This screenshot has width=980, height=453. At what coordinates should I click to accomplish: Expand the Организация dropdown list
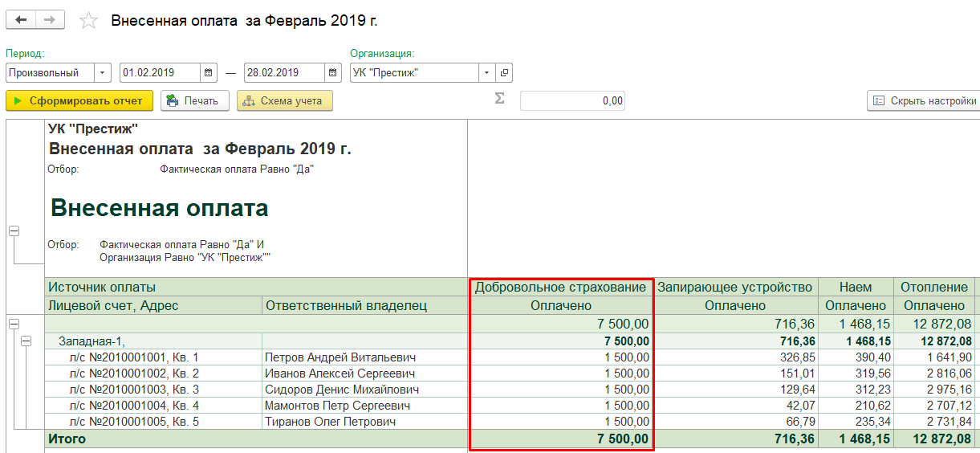pyautogui.click(x=486, y=72)
